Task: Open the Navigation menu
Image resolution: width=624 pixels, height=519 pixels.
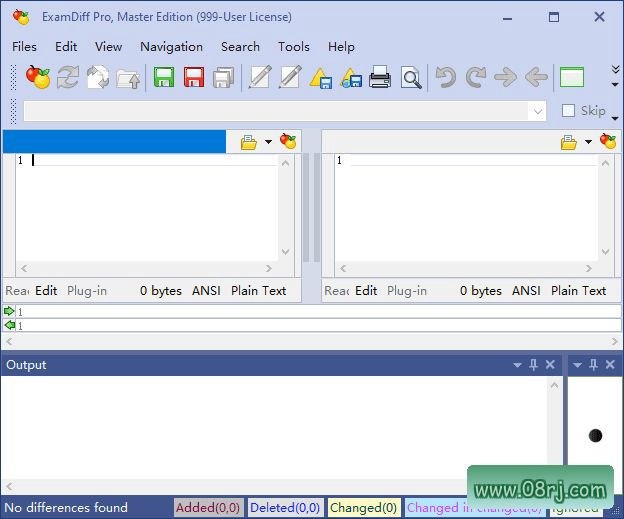Action: point(172,47)
